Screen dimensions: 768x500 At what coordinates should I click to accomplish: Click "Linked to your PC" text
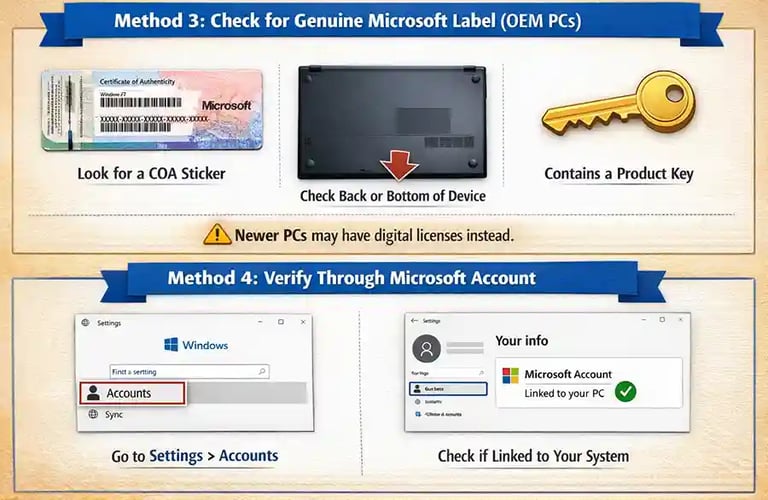click(564, 393)
